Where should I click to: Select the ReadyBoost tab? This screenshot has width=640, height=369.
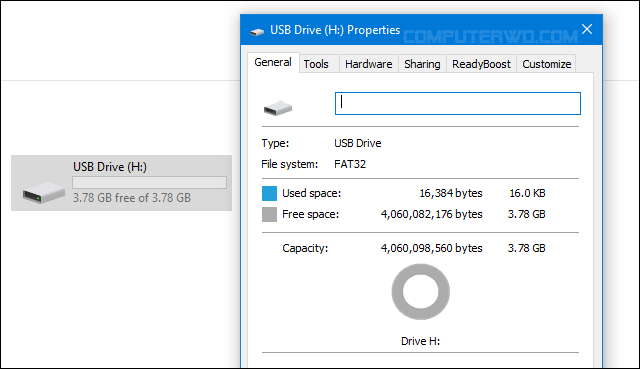481,64
